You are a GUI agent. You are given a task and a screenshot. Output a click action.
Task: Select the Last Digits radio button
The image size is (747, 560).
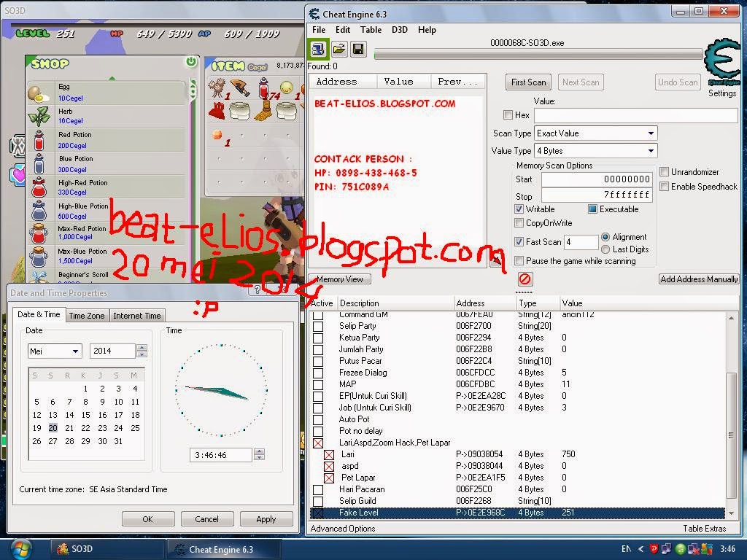605,249
